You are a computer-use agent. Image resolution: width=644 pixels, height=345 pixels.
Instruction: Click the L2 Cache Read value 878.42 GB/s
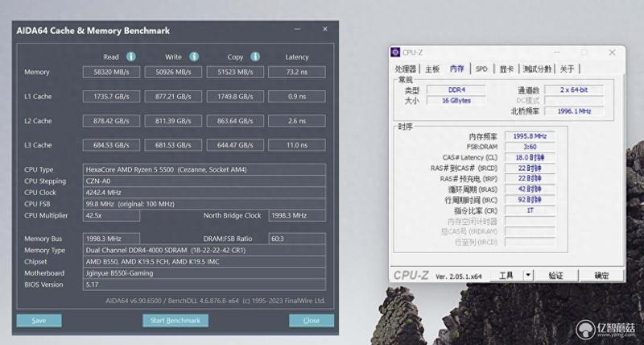coord(111,121)
